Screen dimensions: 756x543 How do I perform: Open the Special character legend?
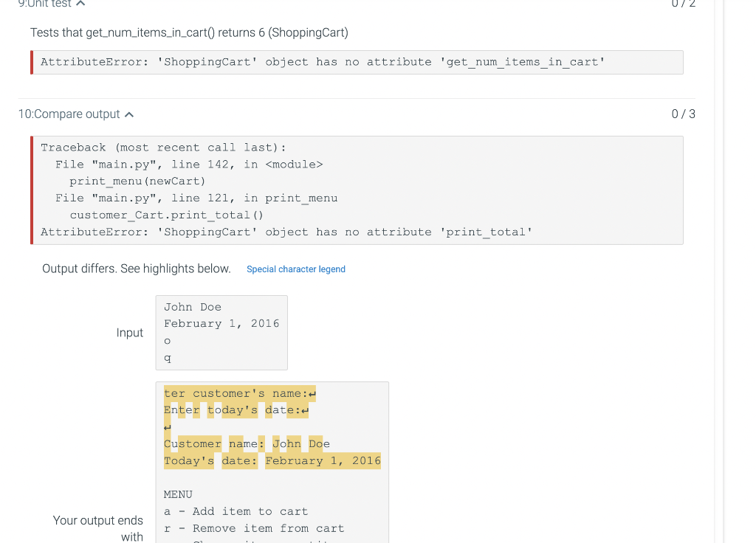296,269
